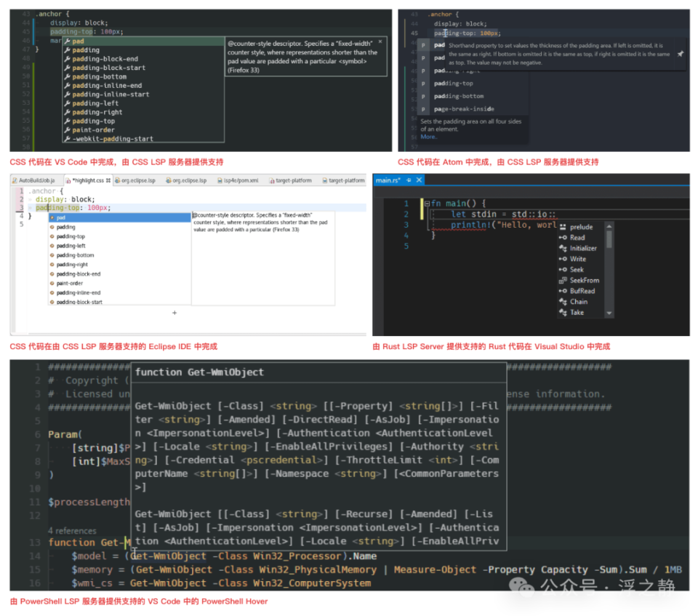698x616 pixels.
Task: Click bullet icon beside Eclipse 'paint-order' suggestion
Action: 52,284
